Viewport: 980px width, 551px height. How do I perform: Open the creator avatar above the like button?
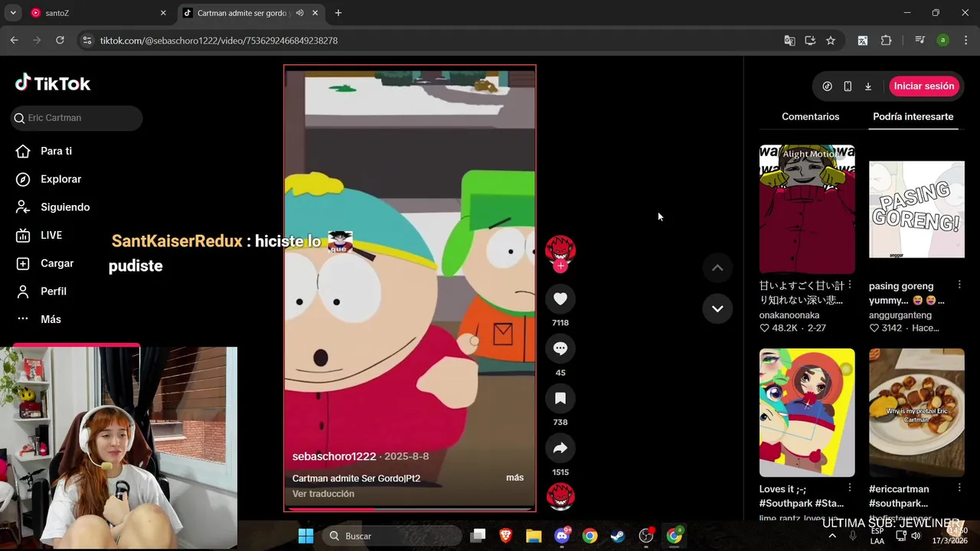pos(560,249)
